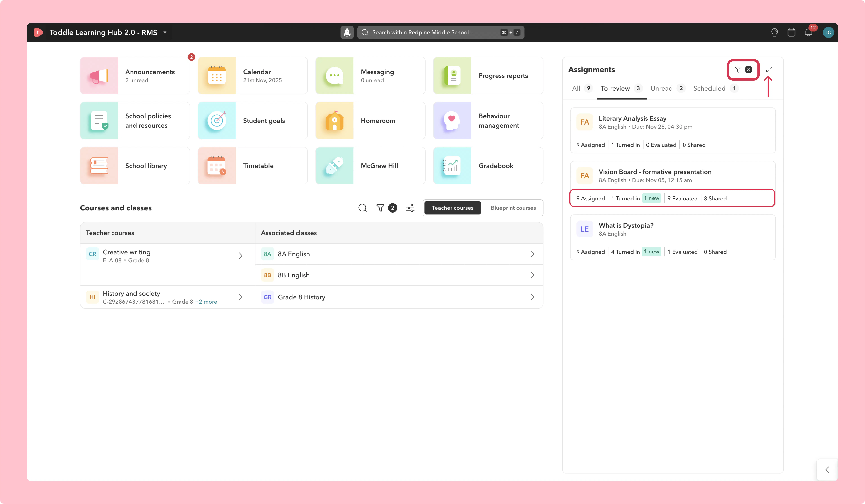Image resolution: width=865 pixels, height=504 pixels.
Task: Click the LE badge of What is Dystopia
Action: click(585, 229)
